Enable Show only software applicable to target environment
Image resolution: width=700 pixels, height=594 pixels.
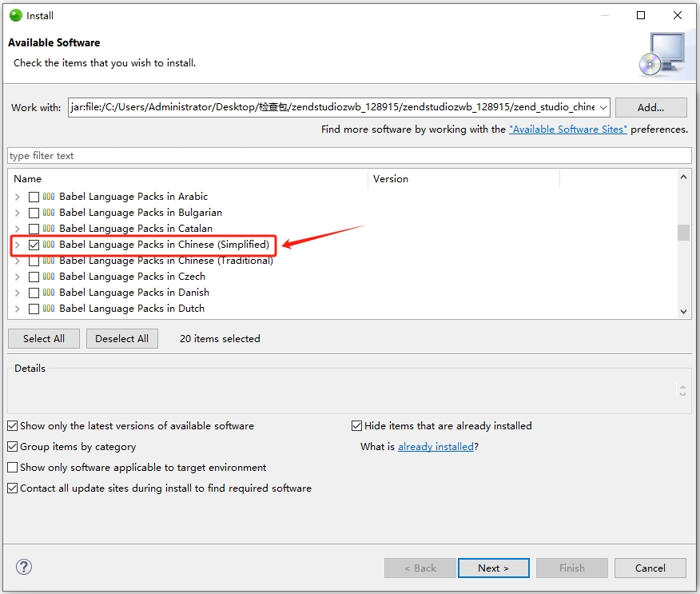pos(13,468)
